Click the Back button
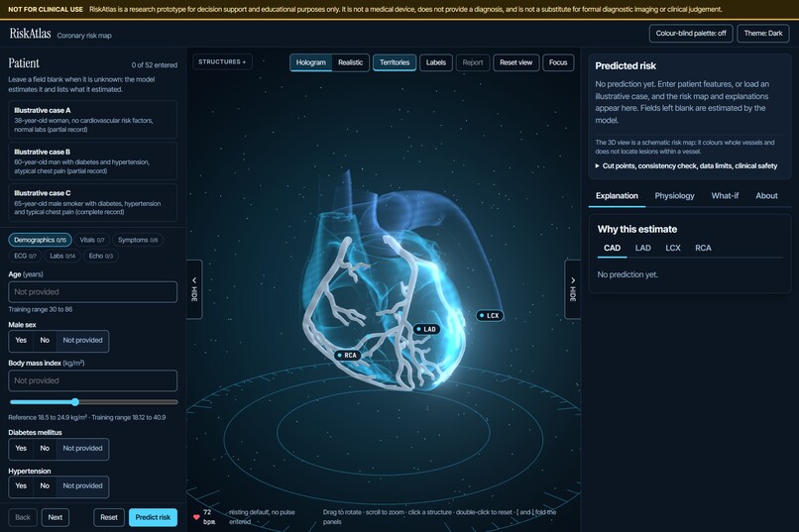The width and height of the screenshot is (799, 532). tap(23, 517)
